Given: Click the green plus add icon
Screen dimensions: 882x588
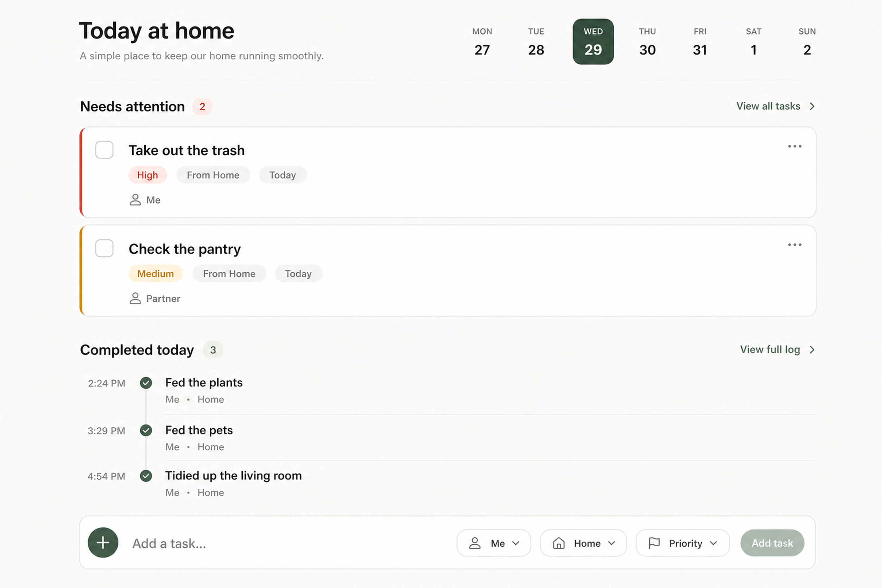Looking at the screenshot, I should pyautogui.click(x=103, y=543).
